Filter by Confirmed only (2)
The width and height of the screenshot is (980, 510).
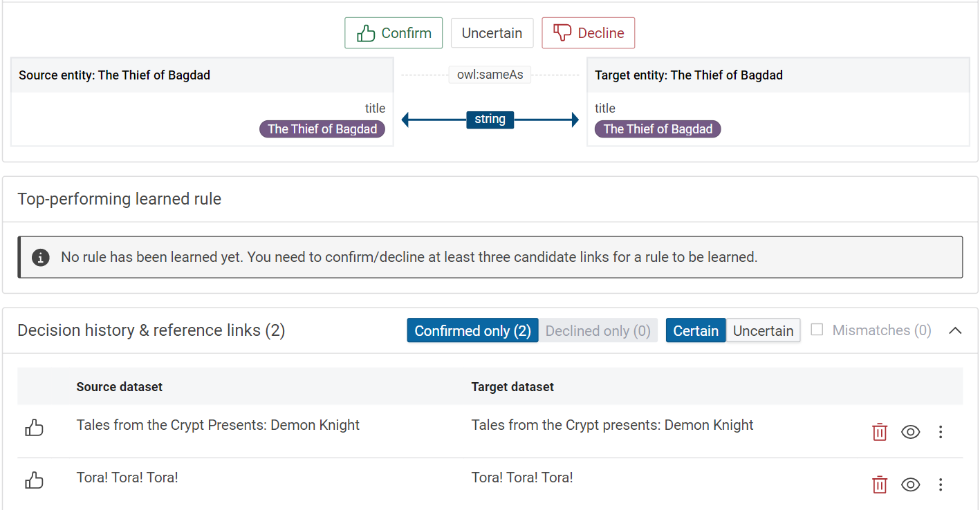coord(472,330)
